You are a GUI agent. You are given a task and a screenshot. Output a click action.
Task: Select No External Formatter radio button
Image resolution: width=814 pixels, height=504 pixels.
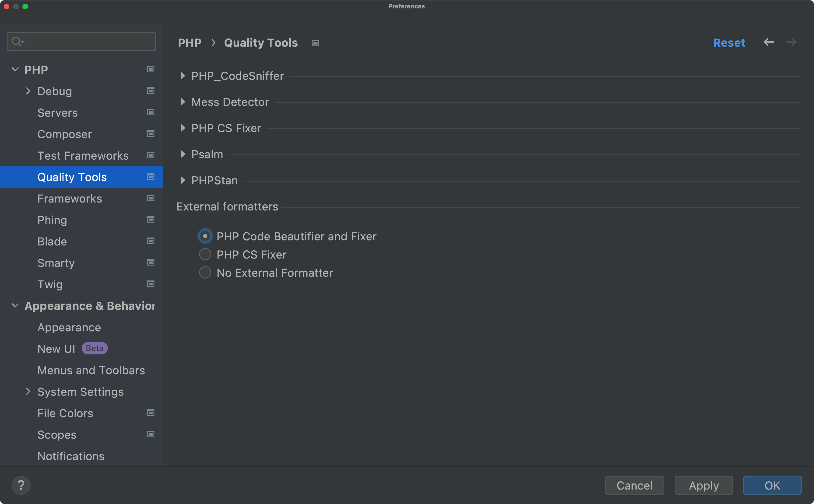(206, 272)
